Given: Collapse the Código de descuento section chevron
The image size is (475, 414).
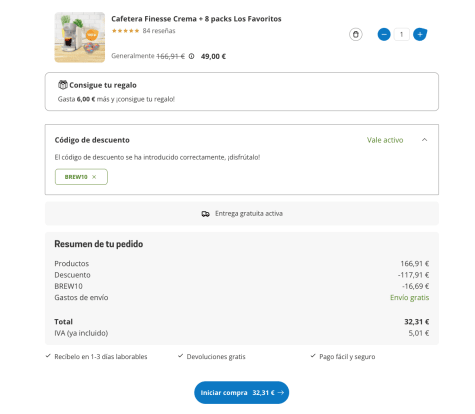Looking at the screenshot, I should tap(424, 140).
